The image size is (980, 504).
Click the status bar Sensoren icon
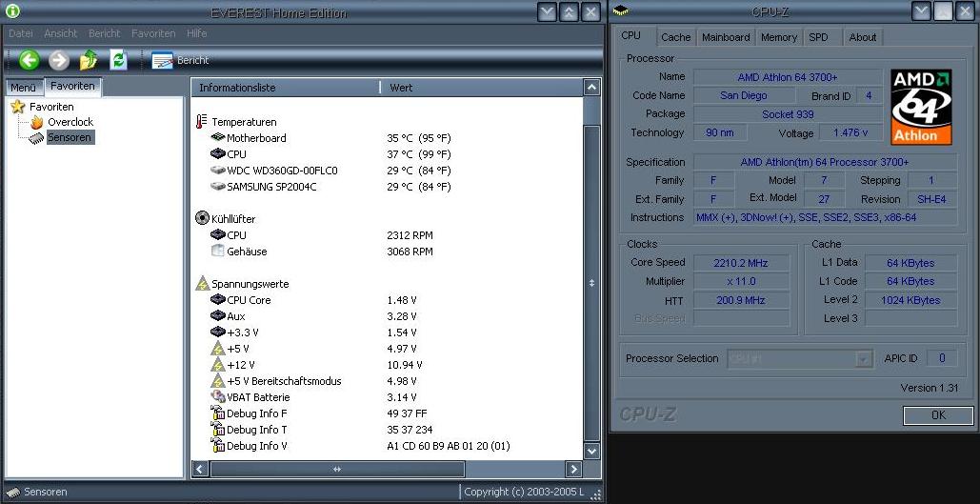tap(12, 493)
